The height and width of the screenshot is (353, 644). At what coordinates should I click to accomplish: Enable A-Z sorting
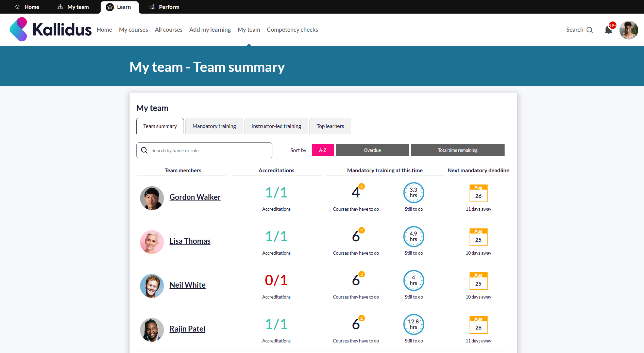pyautogui.click(x=322, y=150)
